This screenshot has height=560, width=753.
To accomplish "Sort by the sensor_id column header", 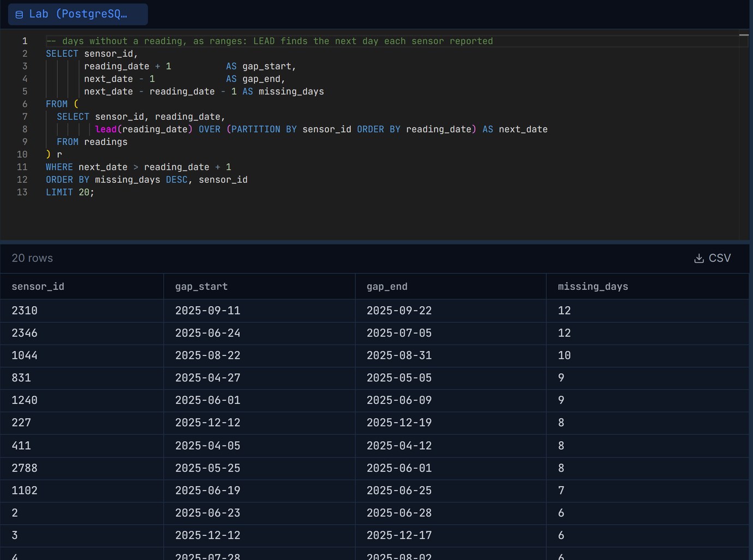I will (82, 287).
